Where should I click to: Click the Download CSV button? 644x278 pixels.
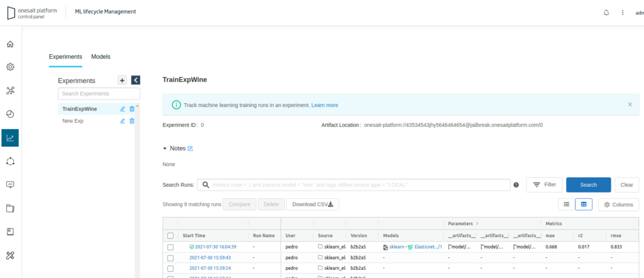[x=313, y=204]
